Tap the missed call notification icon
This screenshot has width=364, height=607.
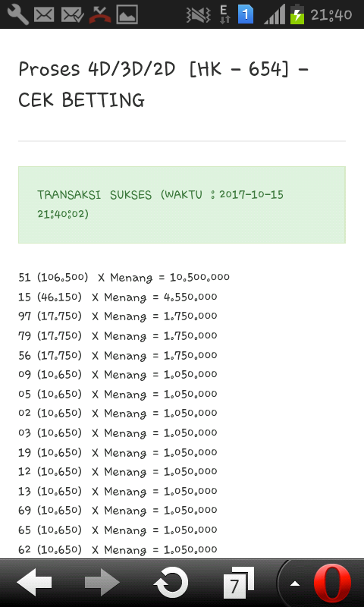[100, 14]
